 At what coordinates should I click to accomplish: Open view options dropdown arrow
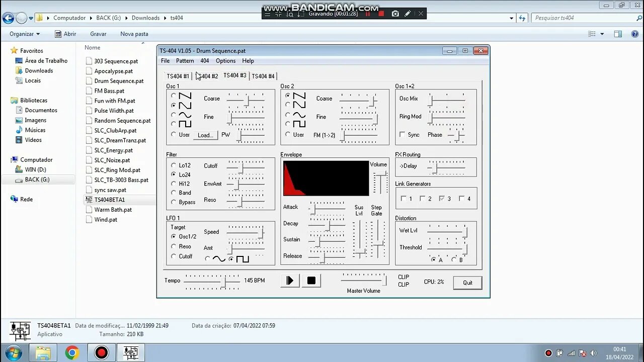[x=602, y=34]
